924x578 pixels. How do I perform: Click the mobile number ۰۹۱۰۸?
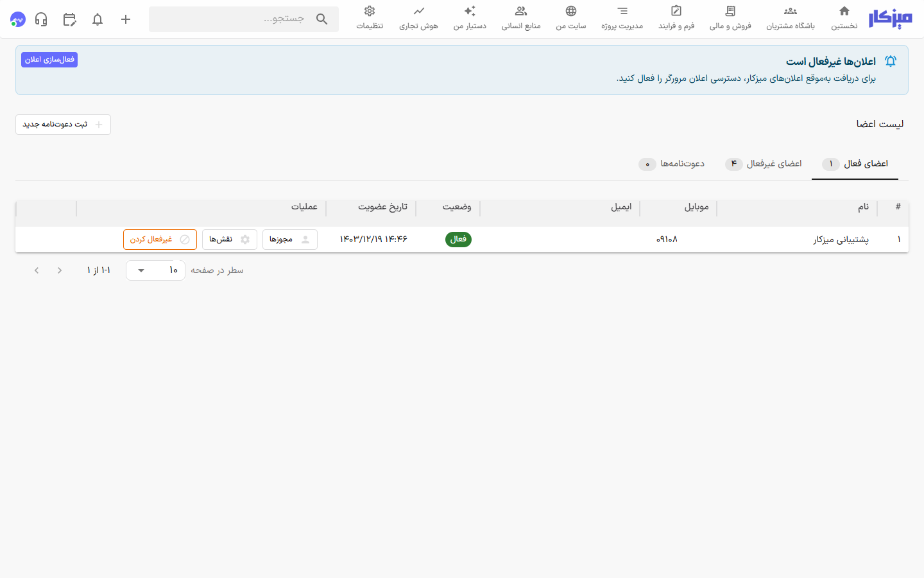tap(667, 240)
